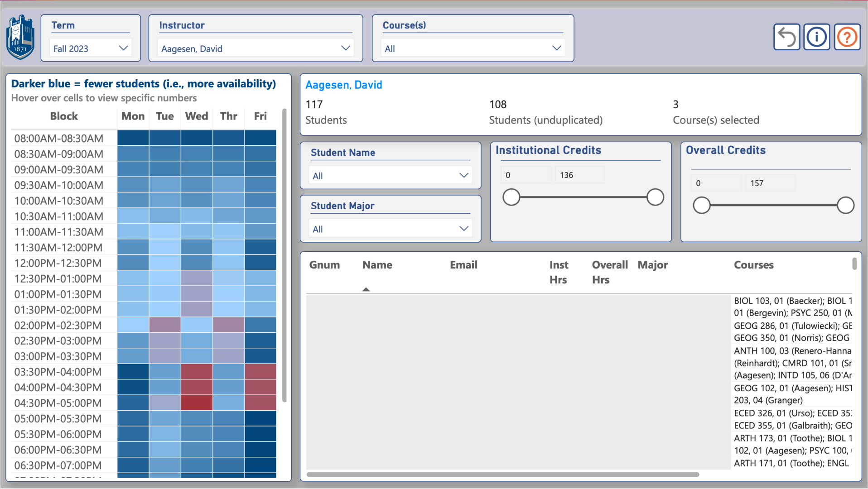Click the Institutional Credits right slider handle
Viewport: 868px width, 489px height.
[655, 197]
